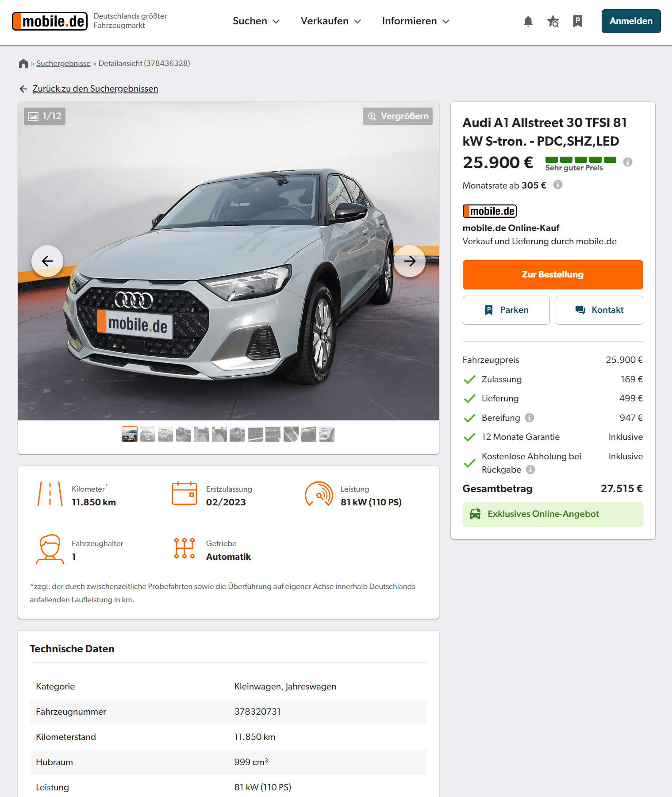This screenshot has height=797, width=672.
Task: Select the last thumbnail in gallery strip
Action: click(327, 435)
